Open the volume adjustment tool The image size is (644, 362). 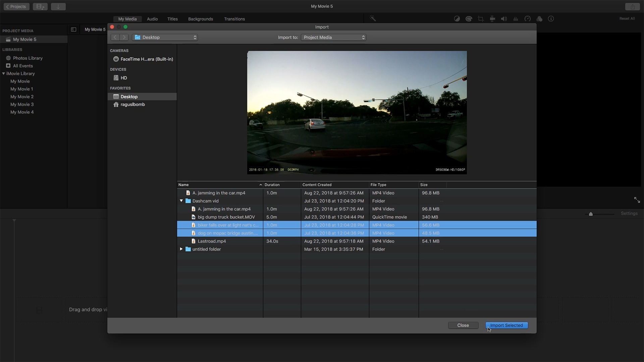point(504,19)
